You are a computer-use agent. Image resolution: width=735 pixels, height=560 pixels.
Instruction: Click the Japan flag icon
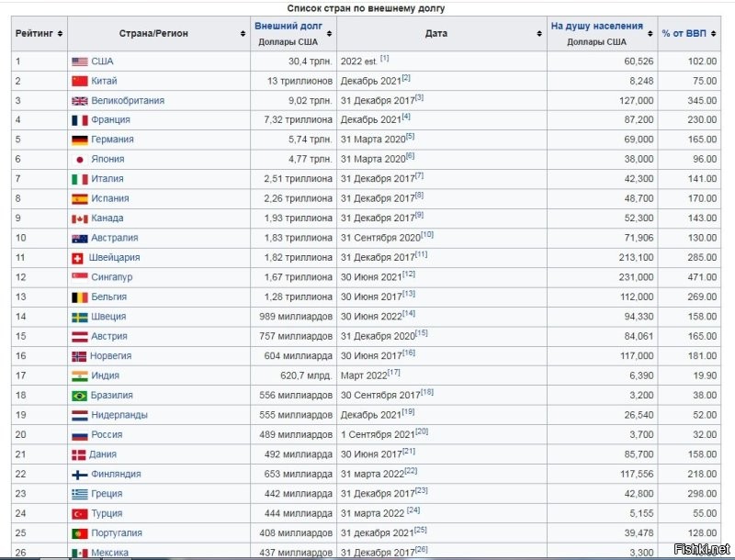click(x=79, y=160)
